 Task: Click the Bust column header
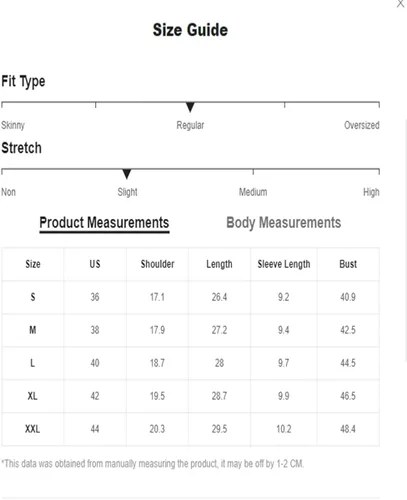tap(348, 264)
